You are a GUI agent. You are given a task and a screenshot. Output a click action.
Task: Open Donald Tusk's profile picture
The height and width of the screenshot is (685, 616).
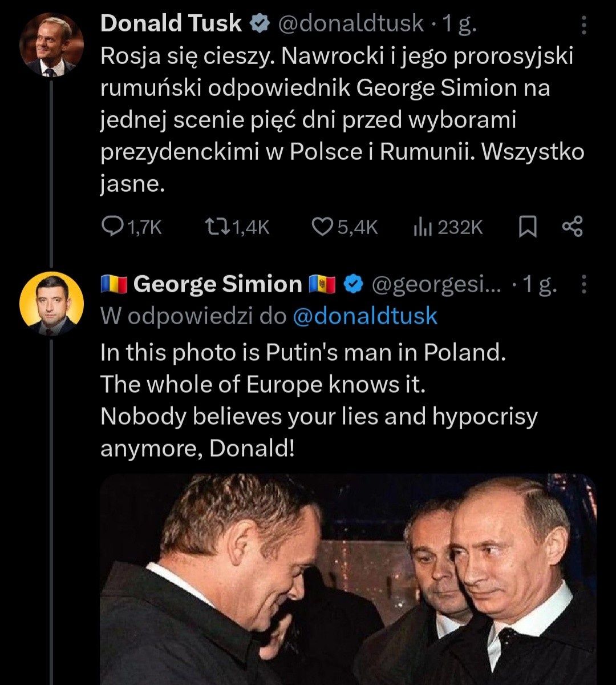click(51, 45)
